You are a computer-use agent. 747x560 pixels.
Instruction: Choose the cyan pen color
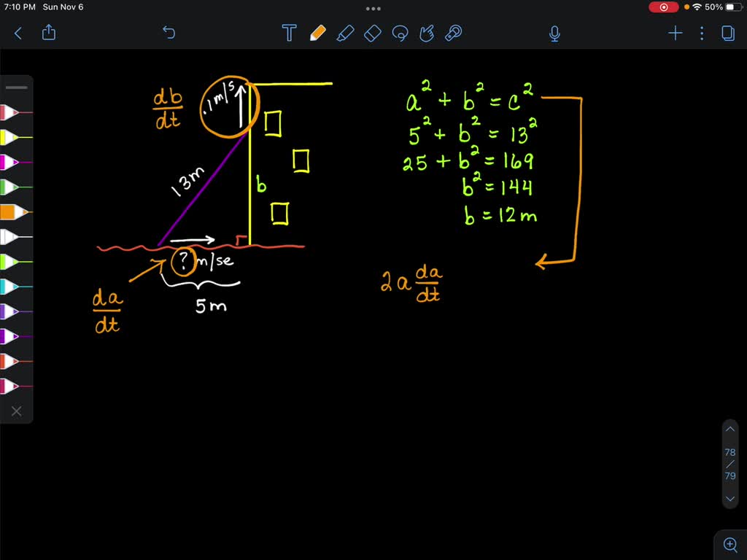click(15, 287)
